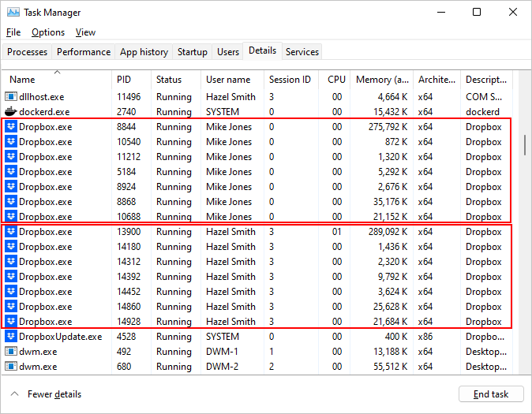
Task: Sort by the CPU column header
Action: (335, 80)
